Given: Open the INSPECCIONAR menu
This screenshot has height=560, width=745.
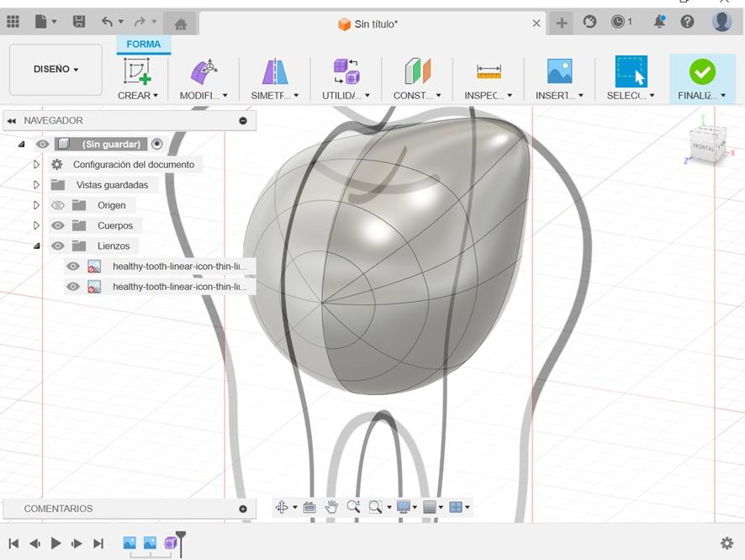Looking at the screenshot, I should coord(489,96).
